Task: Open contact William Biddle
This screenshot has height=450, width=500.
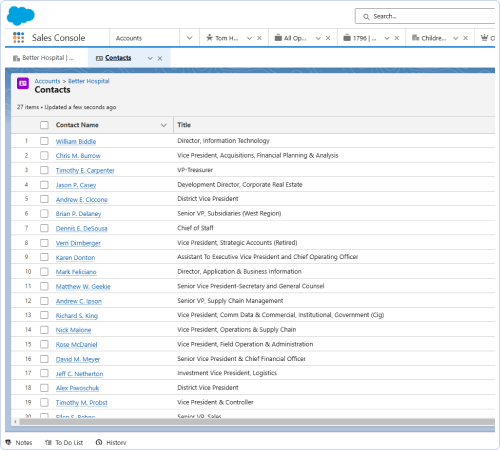Action: [76, 141]
